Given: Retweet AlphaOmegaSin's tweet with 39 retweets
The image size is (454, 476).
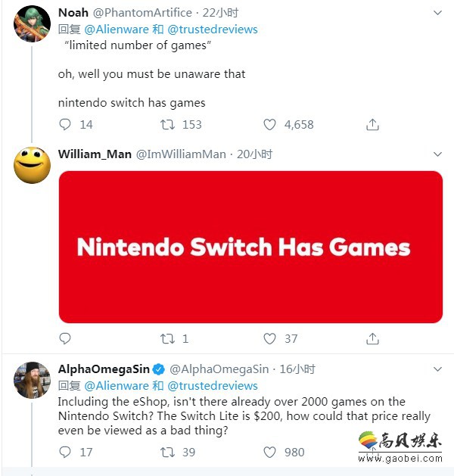Looking at the screenshot, I should [x=167, y=452].
